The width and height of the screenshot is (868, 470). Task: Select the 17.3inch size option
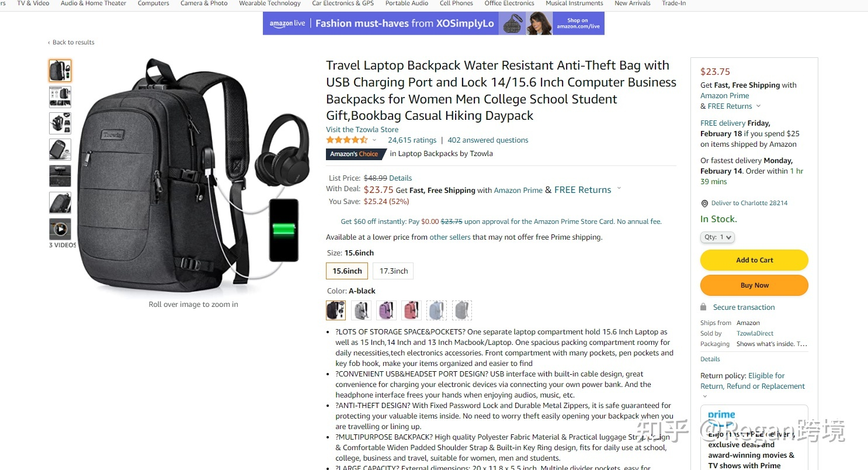pyautogui.click(x=394, y=271)
